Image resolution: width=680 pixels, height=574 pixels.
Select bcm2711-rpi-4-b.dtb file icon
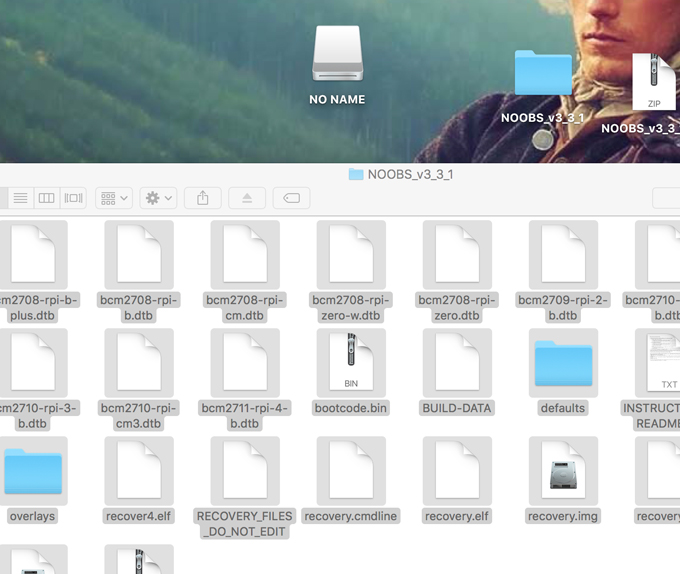pos(245,362)
